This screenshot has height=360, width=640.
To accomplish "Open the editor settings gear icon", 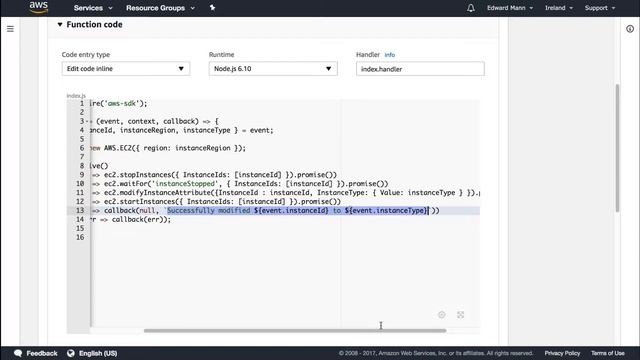I will pyautogui.click(x=442, y=315).
